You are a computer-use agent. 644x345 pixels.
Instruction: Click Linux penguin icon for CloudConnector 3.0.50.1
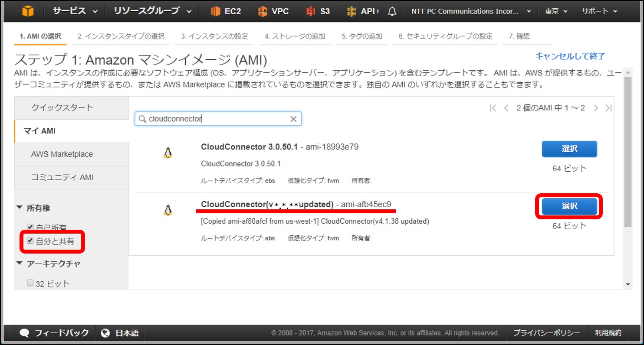(168, 153)
